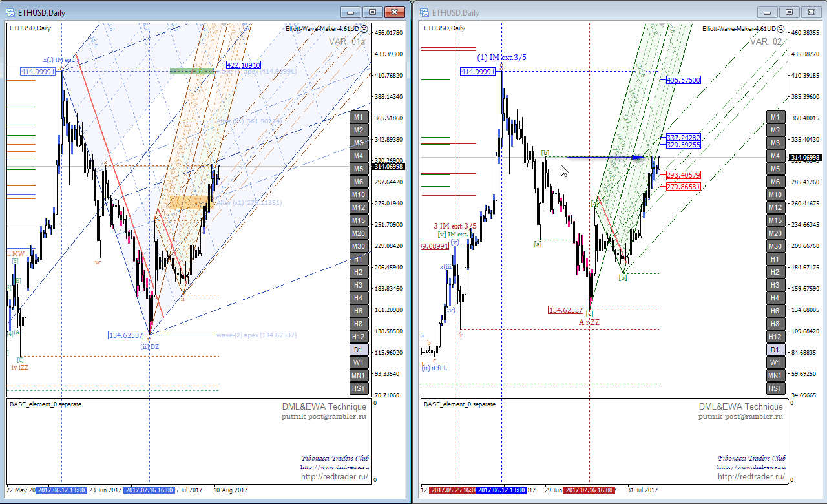Click the 422.10910 price label in the left chart
827x504 pixels.
click(x=243, y=65)
